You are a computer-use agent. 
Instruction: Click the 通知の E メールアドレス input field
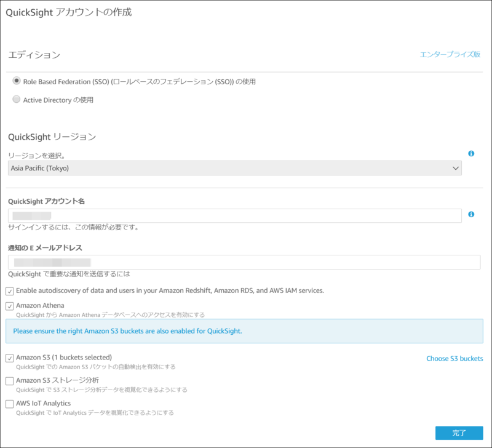tap(244, 262)
